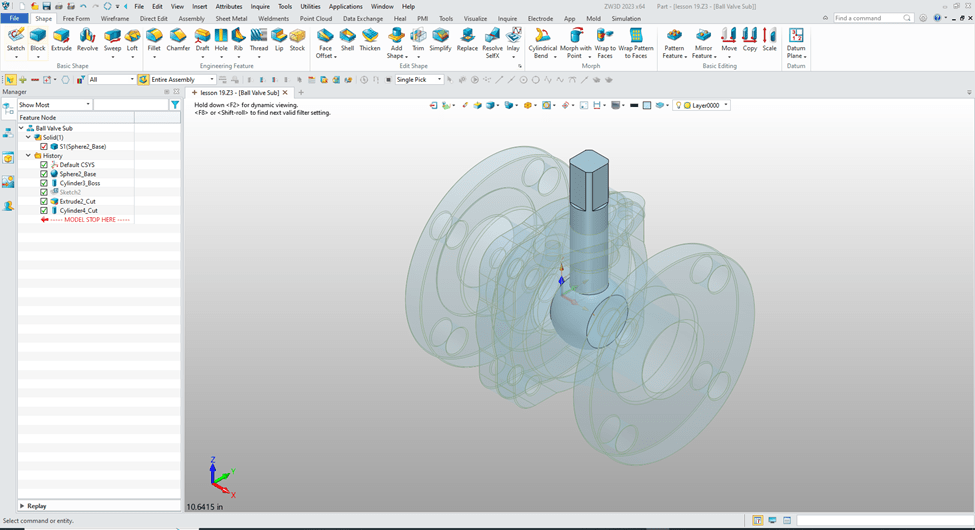The height and width of the screenshot is (530, 975).
Task: Click the filter funnel icon in Manager
Action: [175, 105]
